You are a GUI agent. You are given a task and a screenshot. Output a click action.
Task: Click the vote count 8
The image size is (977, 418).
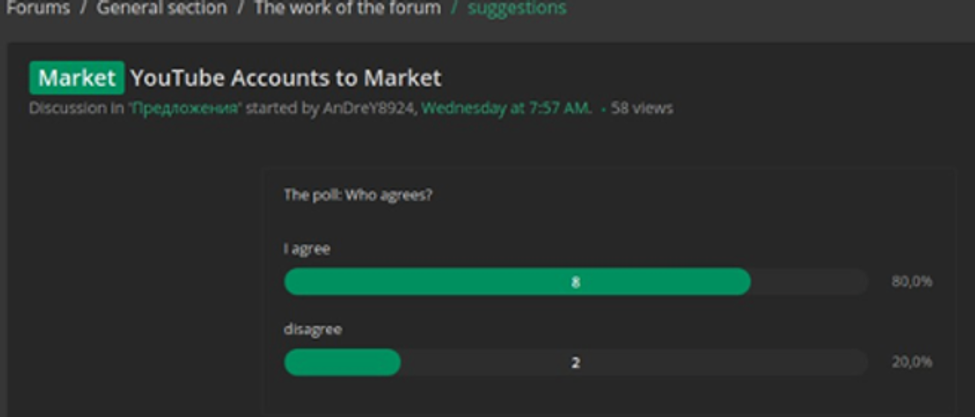(575, 282)
